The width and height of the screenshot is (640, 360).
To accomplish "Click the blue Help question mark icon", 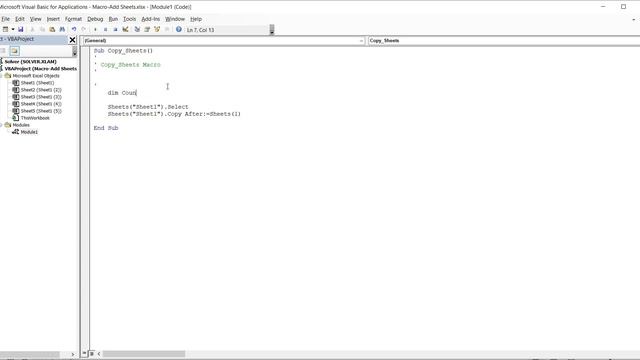I will coord(179,29).
